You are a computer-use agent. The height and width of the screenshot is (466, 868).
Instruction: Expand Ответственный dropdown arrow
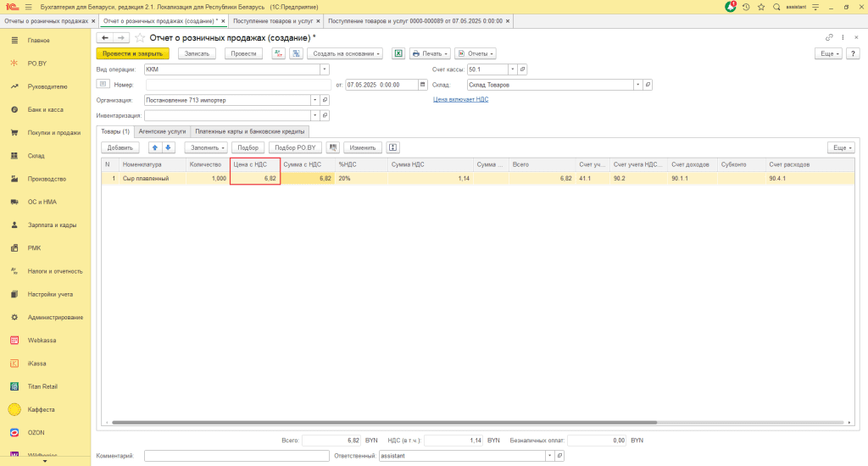[549, 456]
